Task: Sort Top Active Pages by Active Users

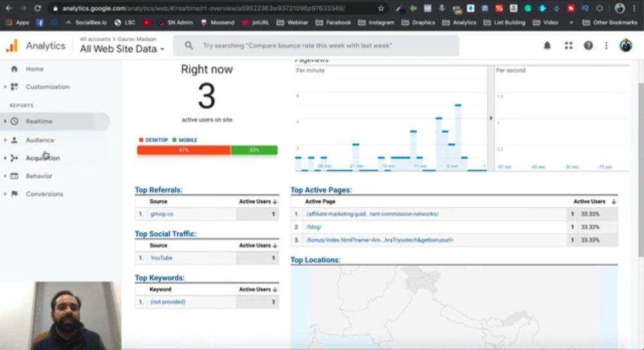Action: pos(594,201)
